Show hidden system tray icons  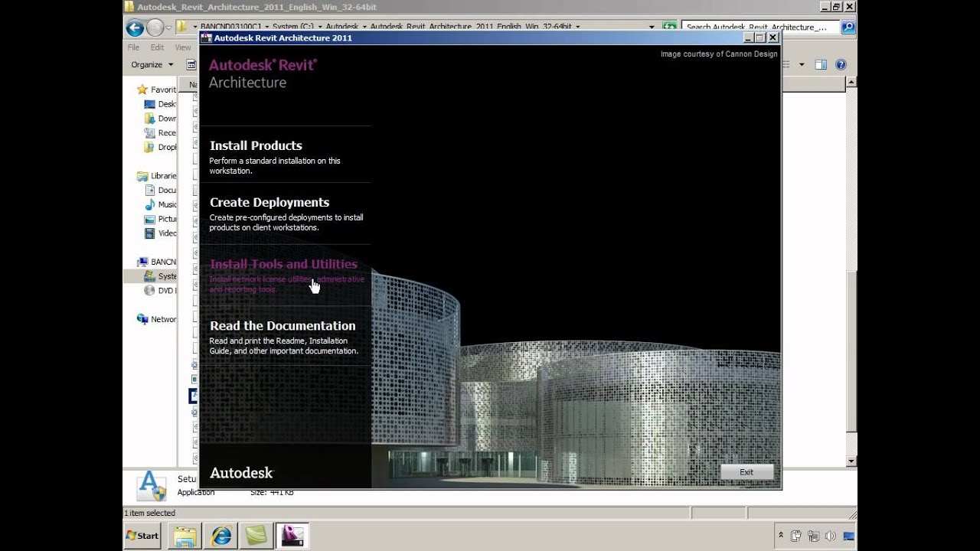pos(781,536)
